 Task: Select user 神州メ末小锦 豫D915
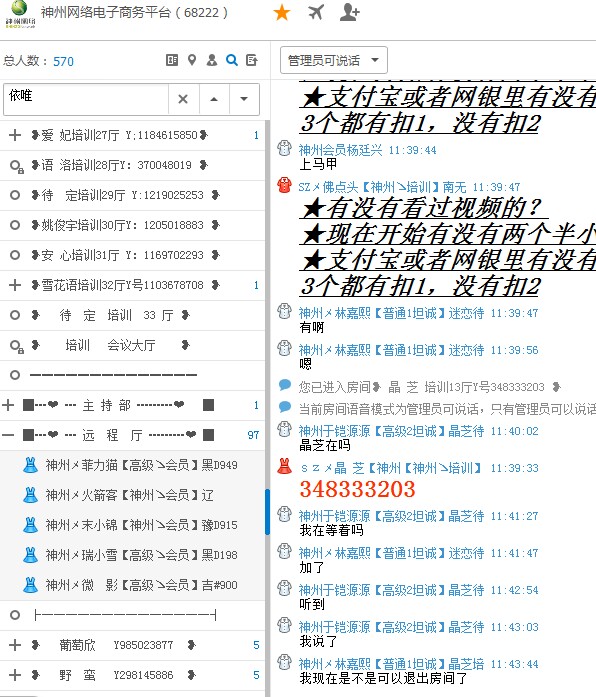tap(132, 525)
